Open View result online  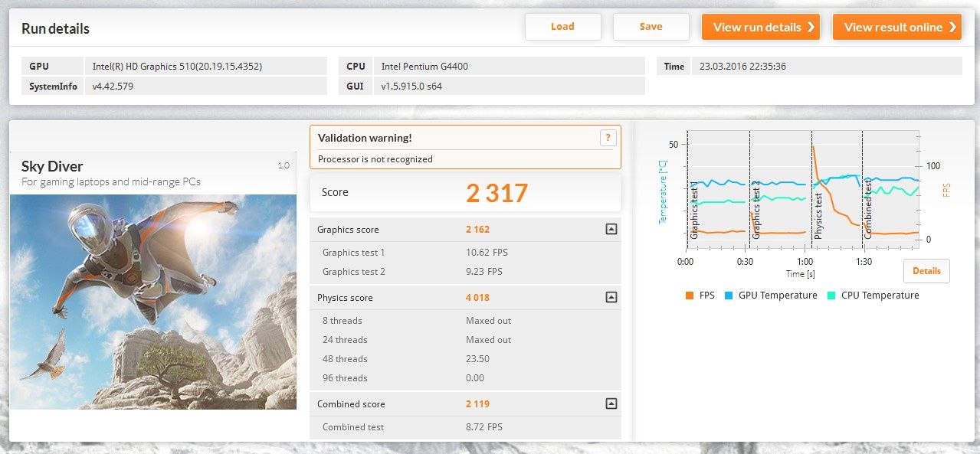pyautogui.click(x=896, y=27)
